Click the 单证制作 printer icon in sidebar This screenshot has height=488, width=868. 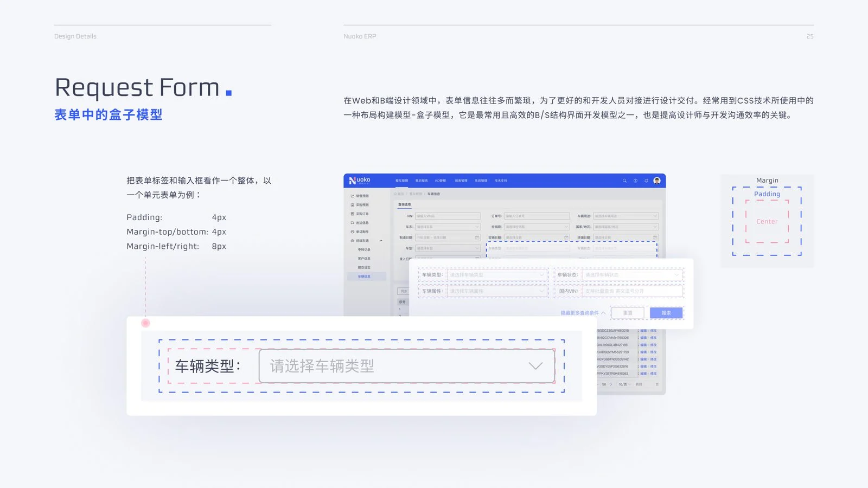352,232
